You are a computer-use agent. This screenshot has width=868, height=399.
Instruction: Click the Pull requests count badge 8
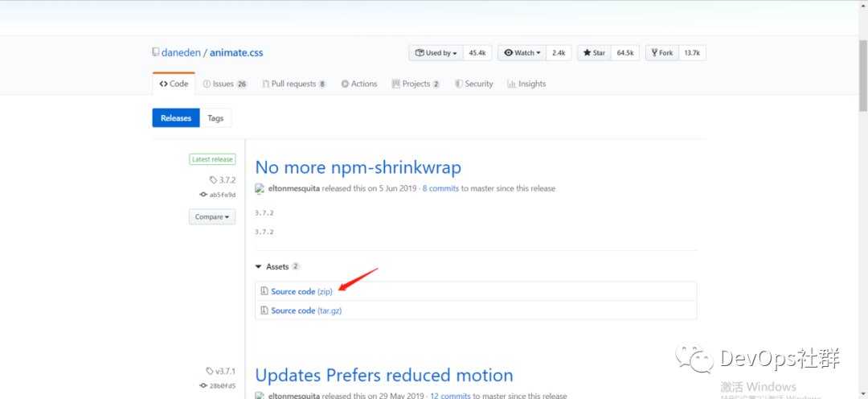[322, 84]
